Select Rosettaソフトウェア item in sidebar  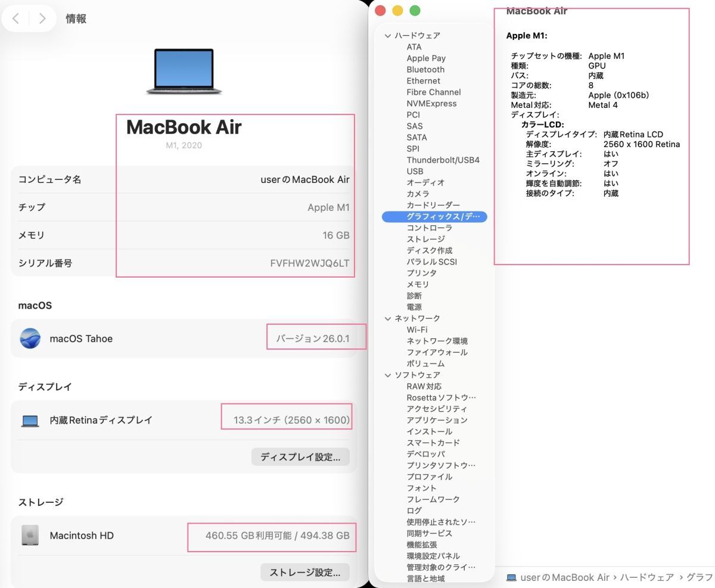point(442,398)
